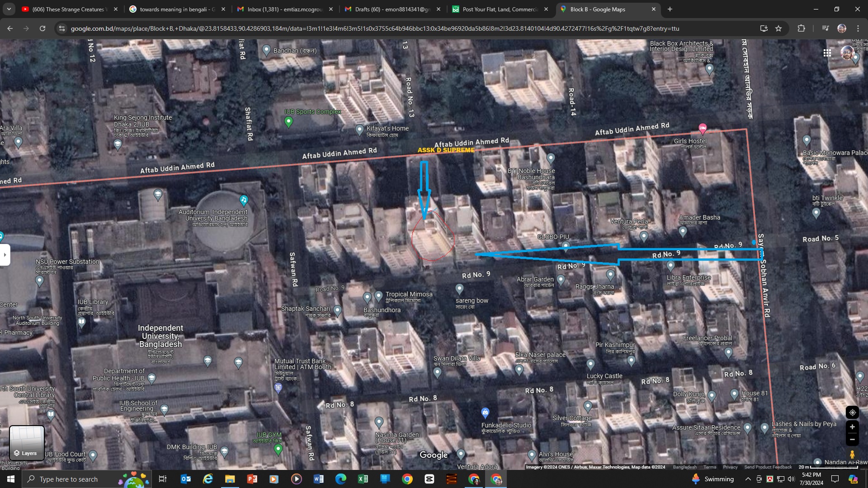
Task: Select the Swan Dilara Villa marker pin
Action: [437, 372]
